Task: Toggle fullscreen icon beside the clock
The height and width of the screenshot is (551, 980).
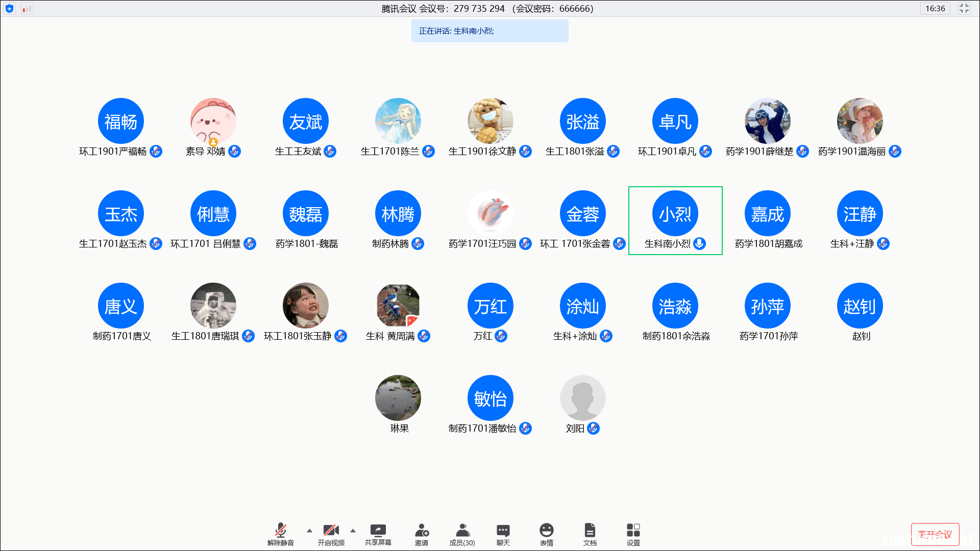Action: [x=964, y=9]
